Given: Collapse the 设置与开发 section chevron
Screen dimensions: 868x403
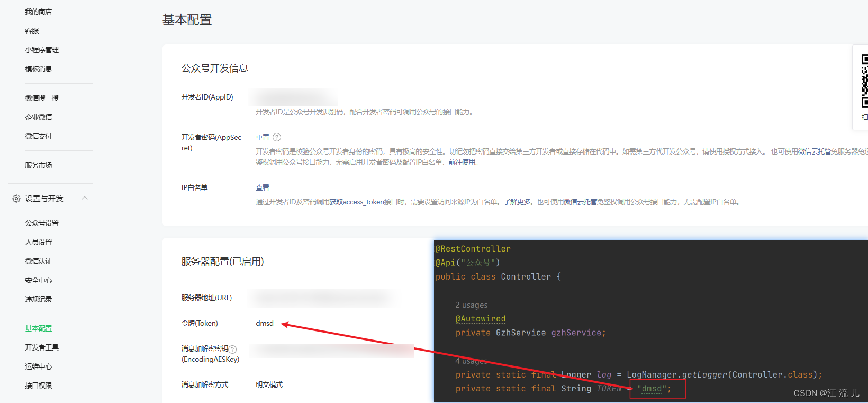Looking at the screenshot, I should pos(85,198).
